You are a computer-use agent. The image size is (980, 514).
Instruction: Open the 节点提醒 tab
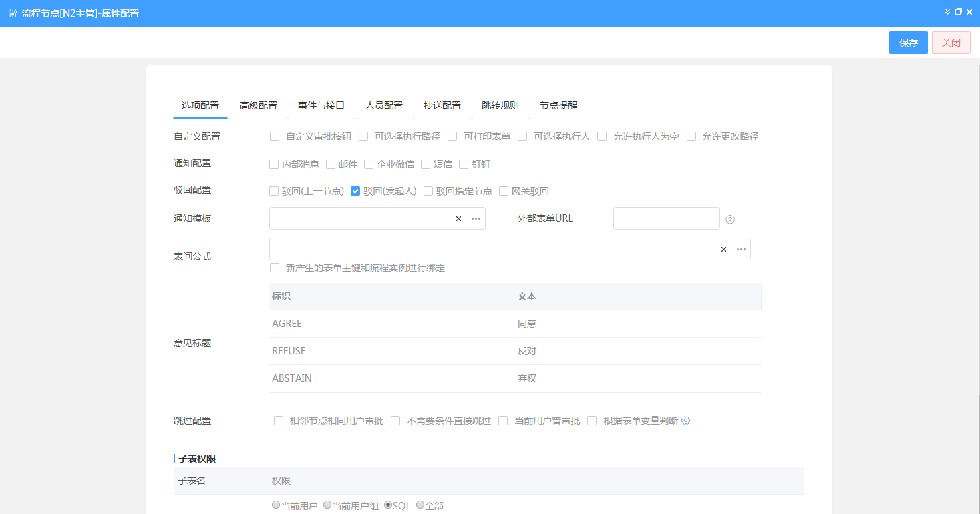pyautogui.click(x=558, y=105)
